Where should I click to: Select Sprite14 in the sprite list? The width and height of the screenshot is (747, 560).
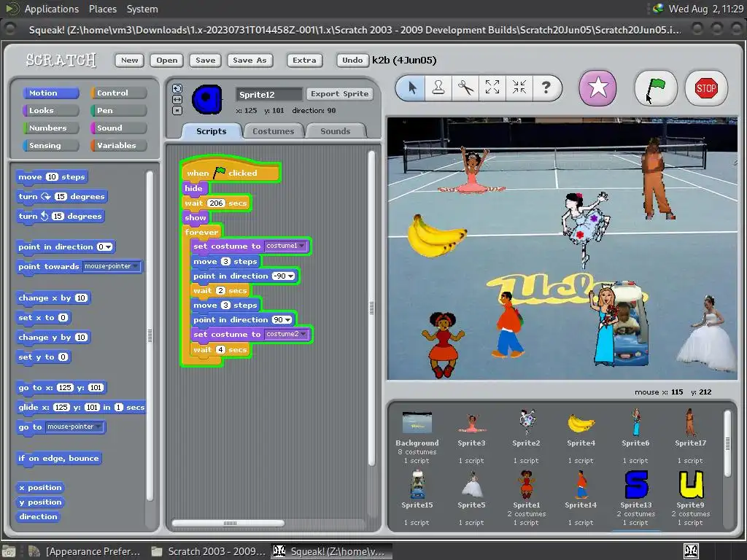pyautogui.click(x=581, y=498)
